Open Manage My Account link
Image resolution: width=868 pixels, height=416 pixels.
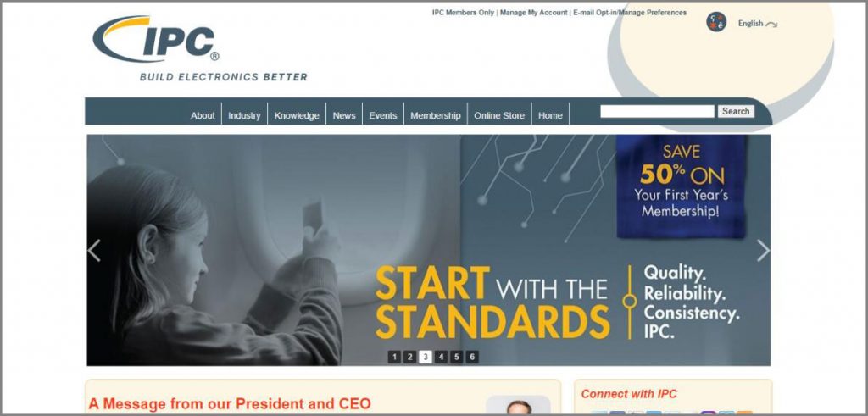tap(534, 12)
